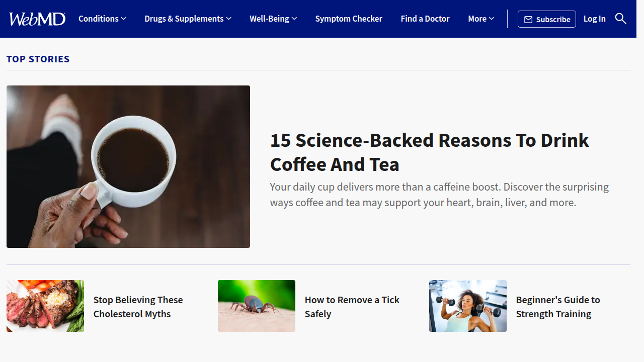Screen dimensions: 644x362
Task: Expand the Conditions dropdown chevron
Action: tap(124, 19)
